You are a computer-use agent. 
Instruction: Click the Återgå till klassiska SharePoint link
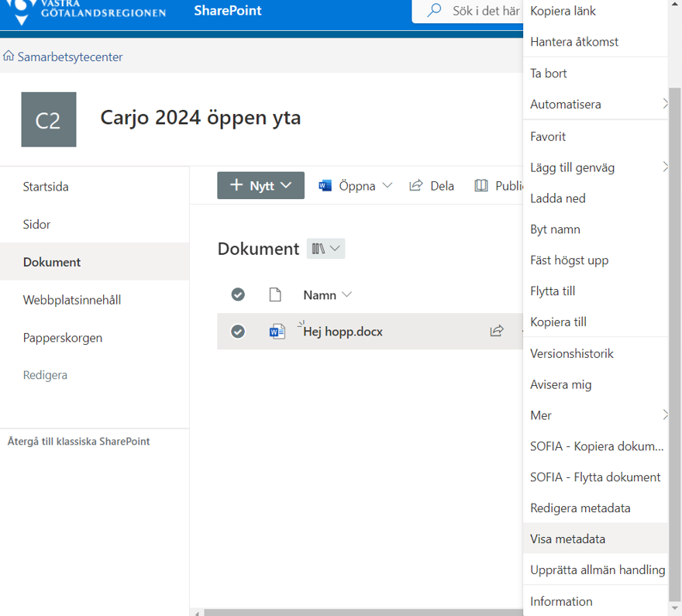[78, 441]
